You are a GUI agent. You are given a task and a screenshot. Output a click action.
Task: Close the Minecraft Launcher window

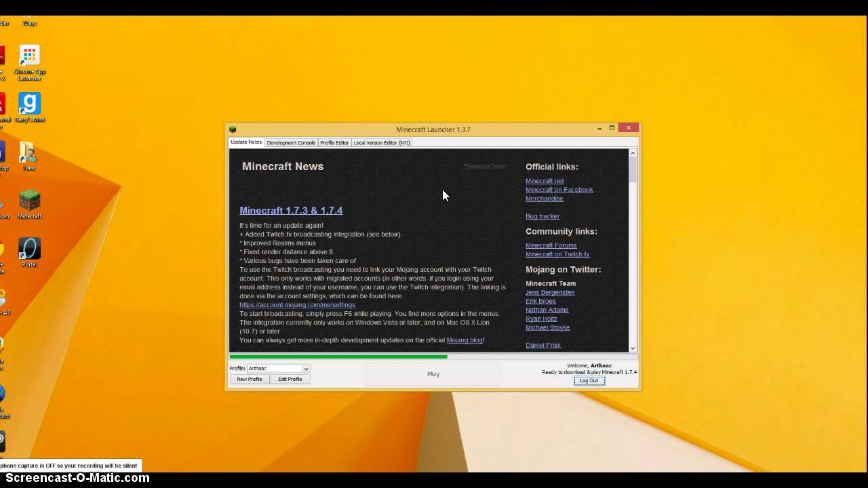(629, 128)
